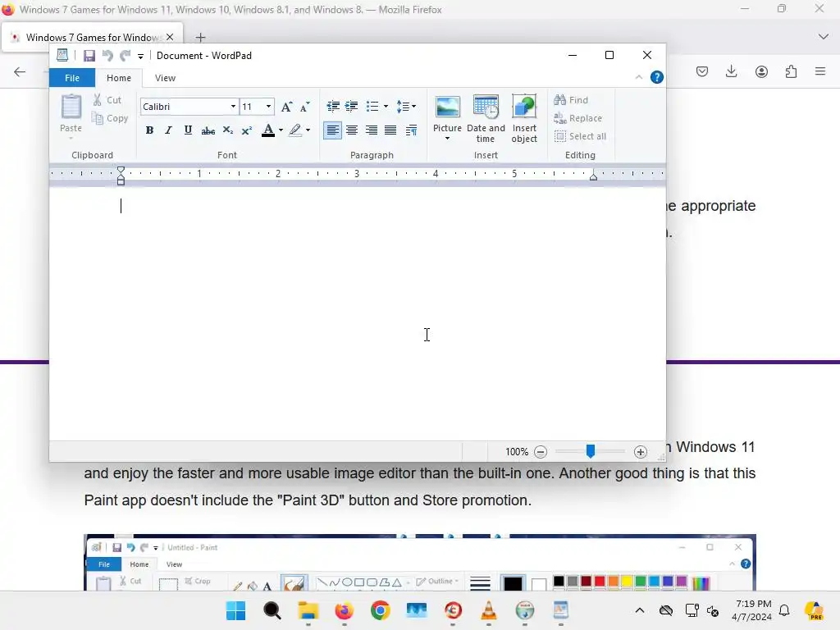Click Shrink font icon
The image size is (840, 630).
coord(305,107)
